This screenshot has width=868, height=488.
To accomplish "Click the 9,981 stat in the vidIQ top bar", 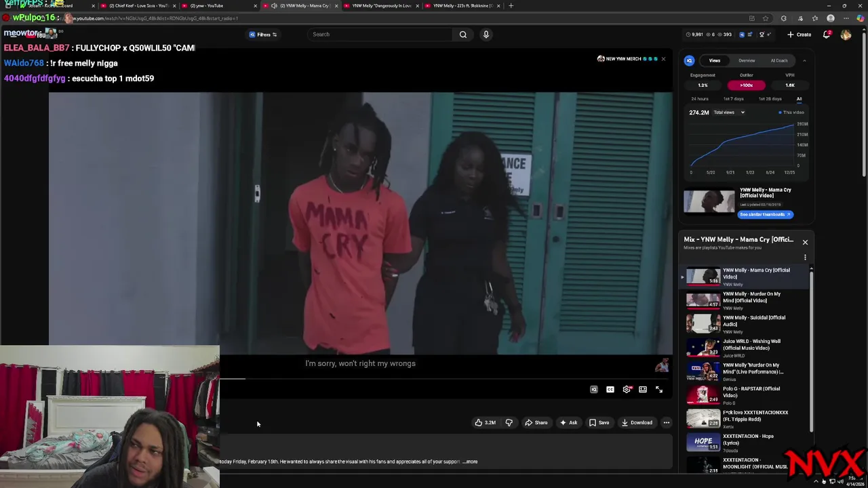I will (x=695, y=35).
